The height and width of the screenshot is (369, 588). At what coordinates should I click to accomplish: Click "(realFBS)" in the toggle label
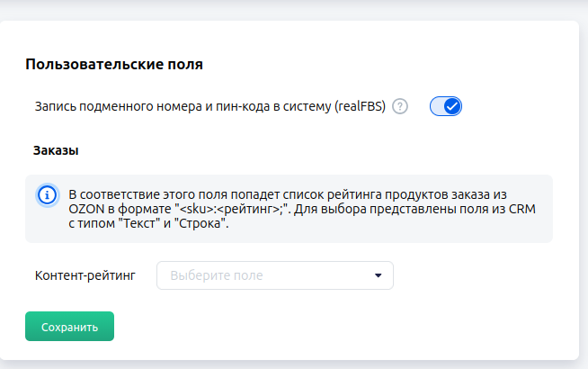(359, 106)
